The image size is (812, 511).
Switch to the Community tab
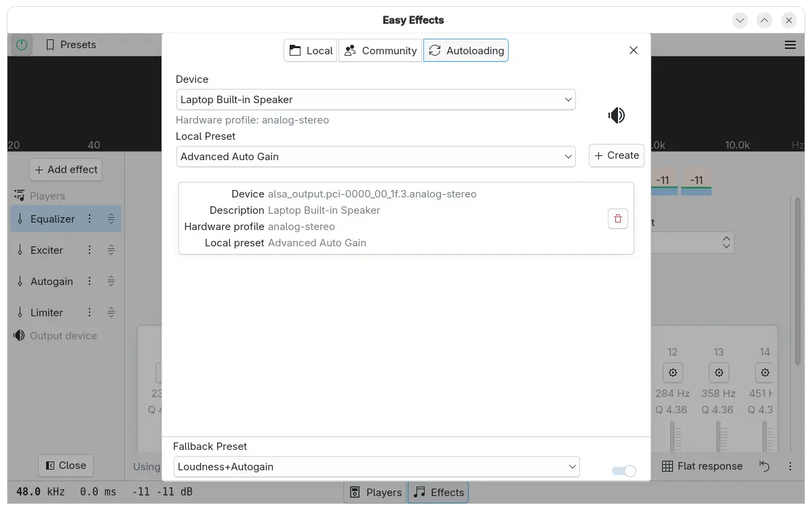coord(380,51)
